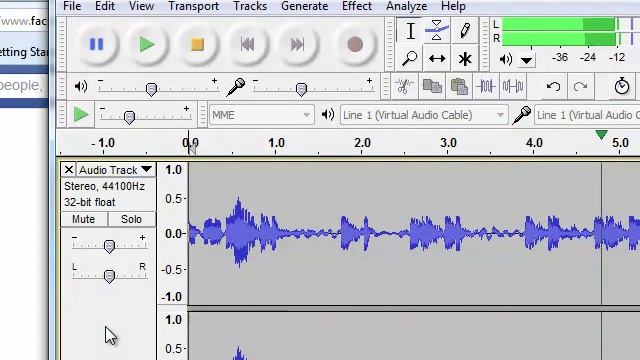Click the '32-bit float' track info text
640x360 pixels.
pos(89,202)
